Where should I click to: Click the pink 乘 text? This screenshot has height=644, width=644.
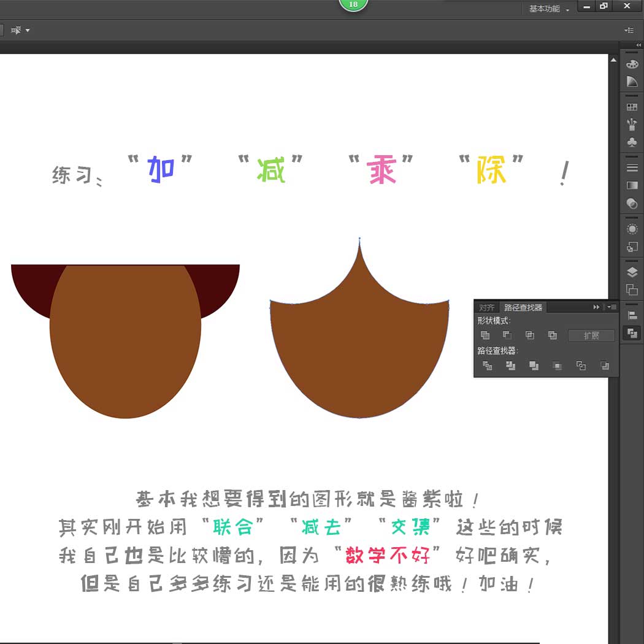381,170
